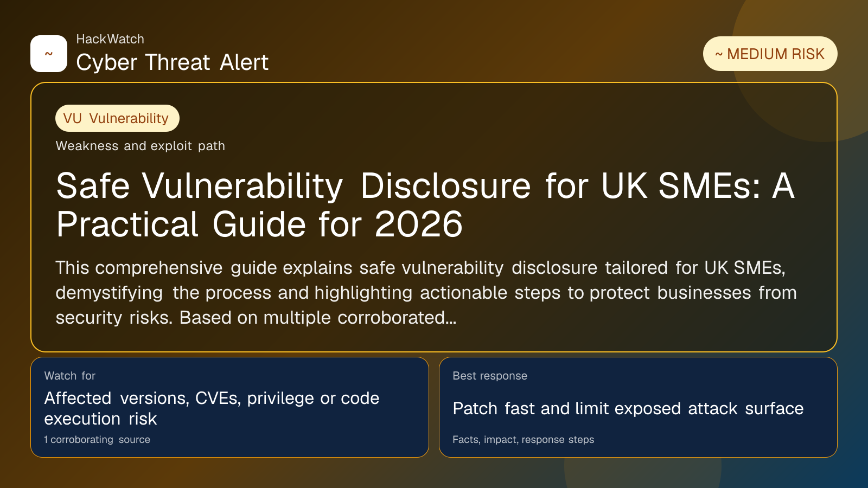Click the 'Practical Guide for 2026' headline line
The height and width of the screenshot is (488, 868).
259,224
